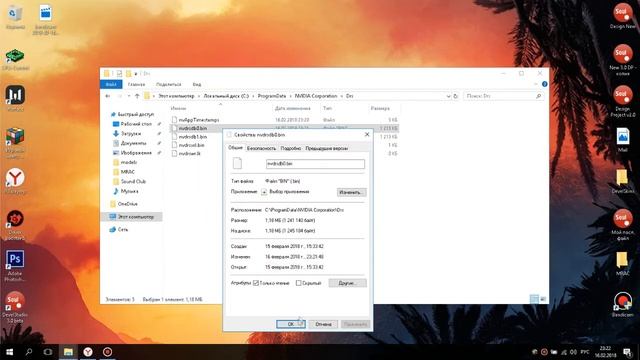Launch the CPU-Control desktop shortcut
The image size is (640, 360).
pos(15,60)
